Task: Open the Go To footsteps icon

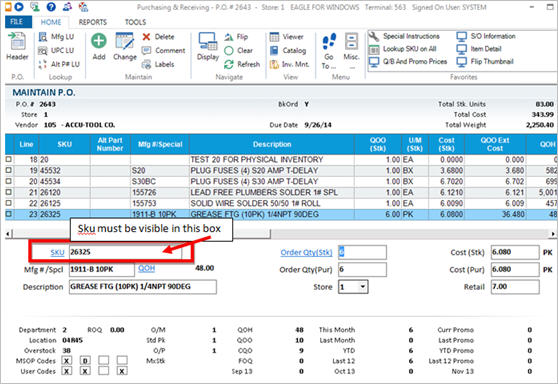Action: (329, 41)
